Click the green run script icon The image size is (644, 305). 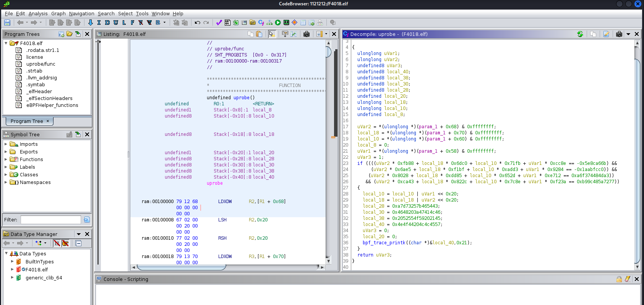(x=278, y=23)
